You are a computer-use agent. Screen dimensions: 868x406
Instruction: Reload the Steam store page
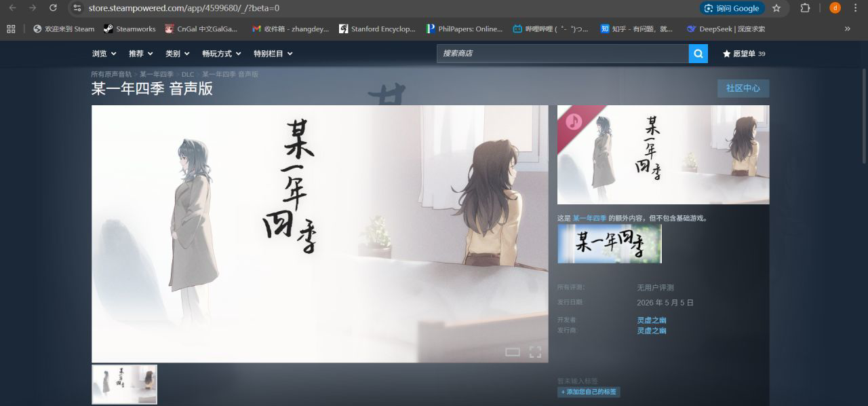tap(53, 8)
